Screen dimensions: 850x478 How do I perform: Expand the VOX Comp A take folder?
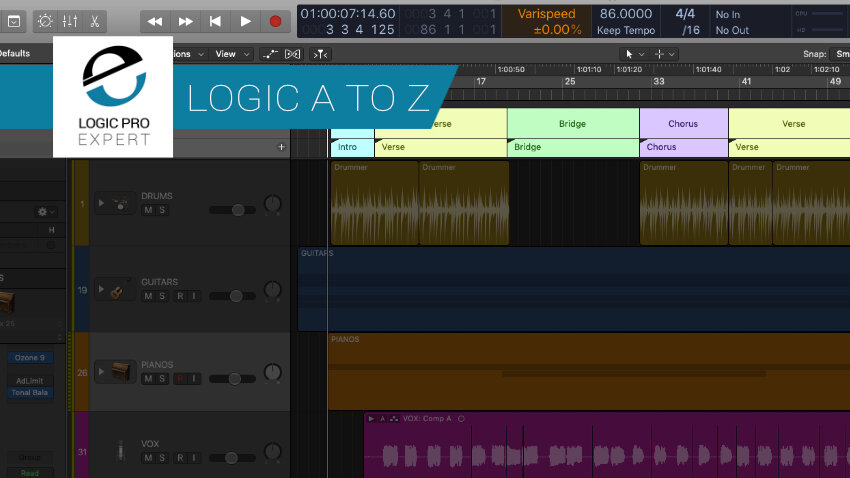[x=371, y=418]
